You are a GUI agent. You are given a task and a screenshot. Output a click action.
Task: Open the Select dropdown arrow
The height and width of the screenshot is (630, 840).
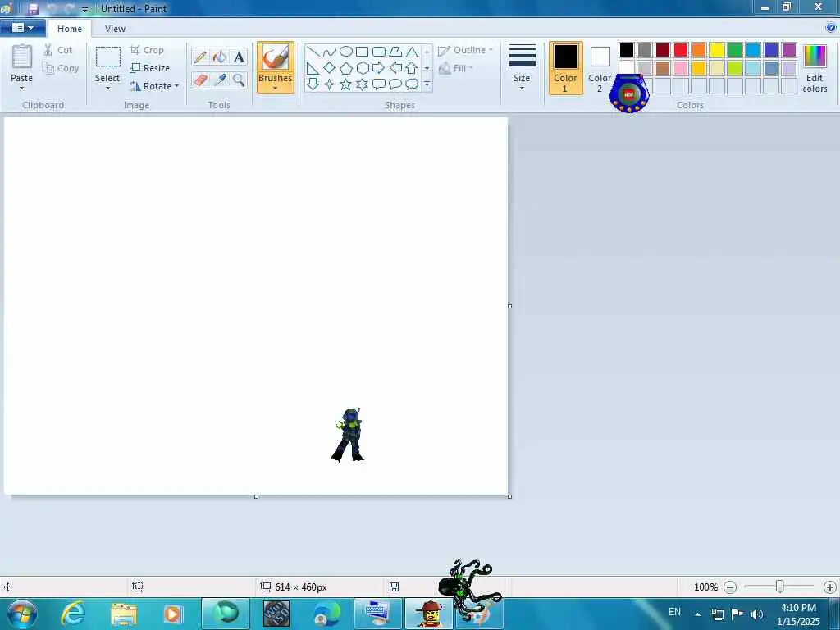point(107,89)
